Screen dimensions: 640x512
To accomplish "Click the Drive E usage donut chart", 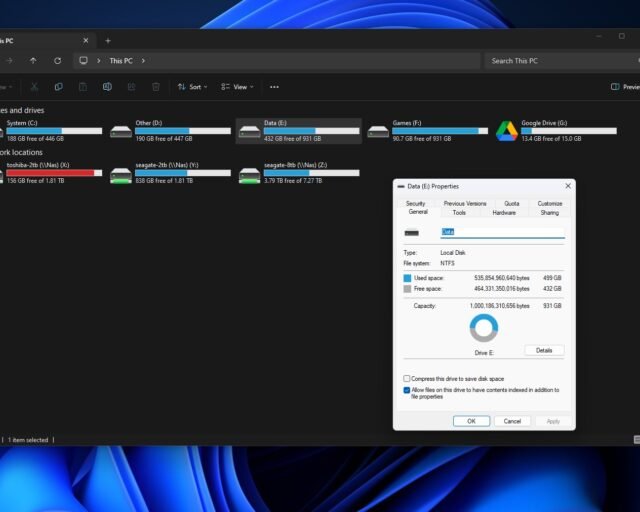I will [484, 328].
